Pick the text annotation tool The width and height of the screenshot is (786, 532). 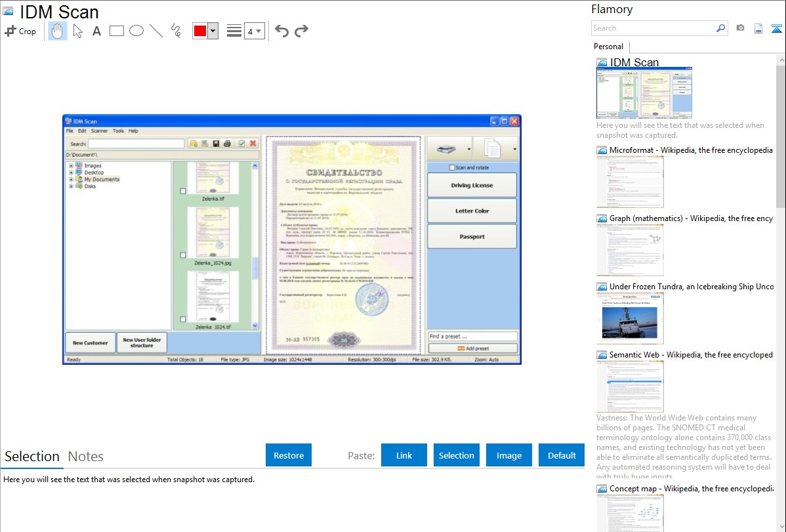[x=96, y=31]
